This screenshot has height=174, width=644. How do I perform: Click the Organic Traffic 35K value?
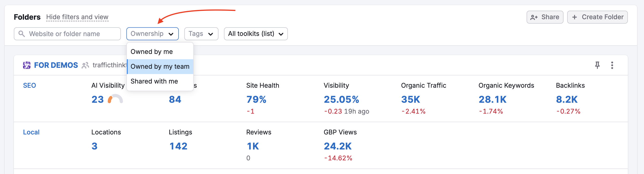coord(411,99)
